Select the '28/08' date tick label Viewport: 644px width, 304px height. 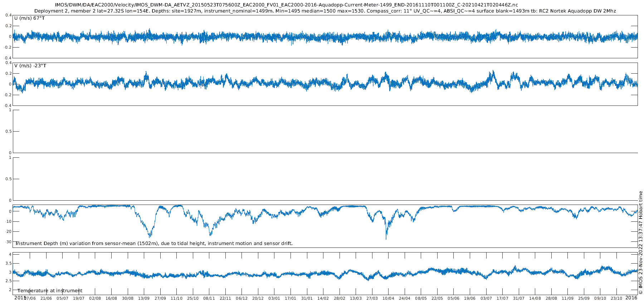point(551,298)
